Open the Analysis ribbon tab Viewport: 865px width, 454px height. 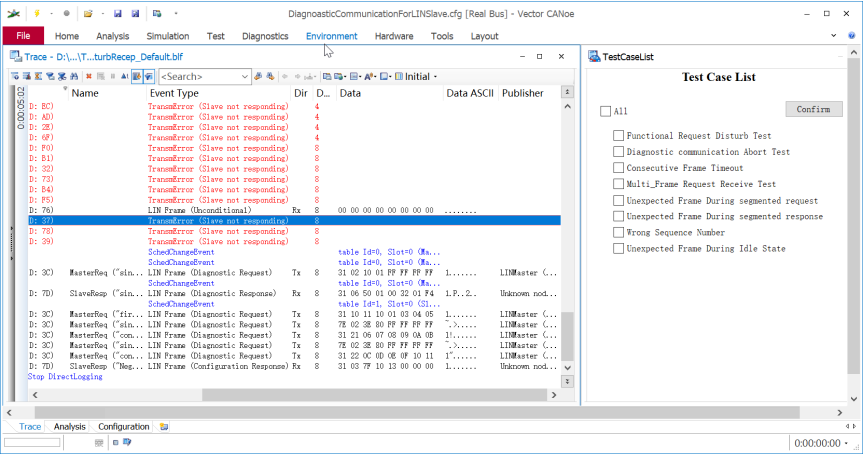pyautogui.click(x=113, y=36)
